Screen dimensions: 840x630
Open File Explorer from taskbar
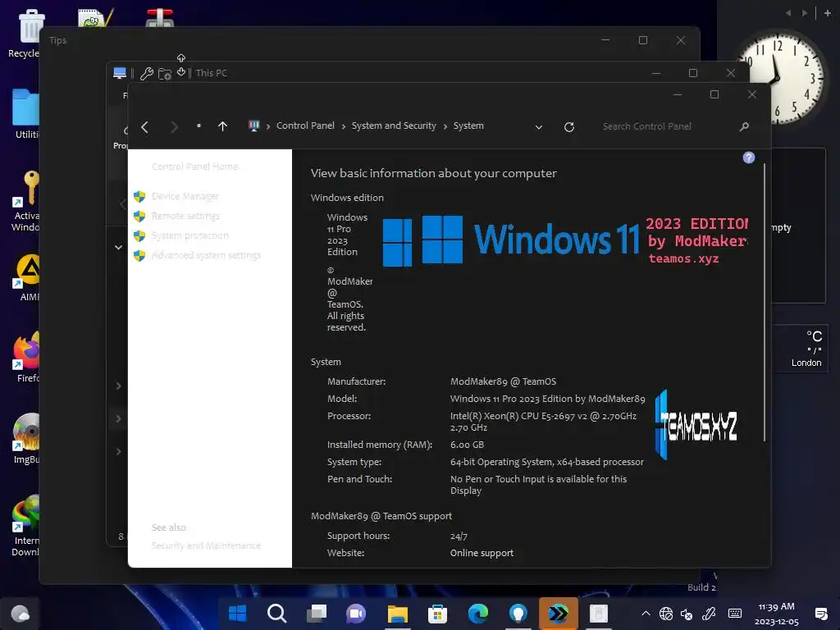point(398,614)
